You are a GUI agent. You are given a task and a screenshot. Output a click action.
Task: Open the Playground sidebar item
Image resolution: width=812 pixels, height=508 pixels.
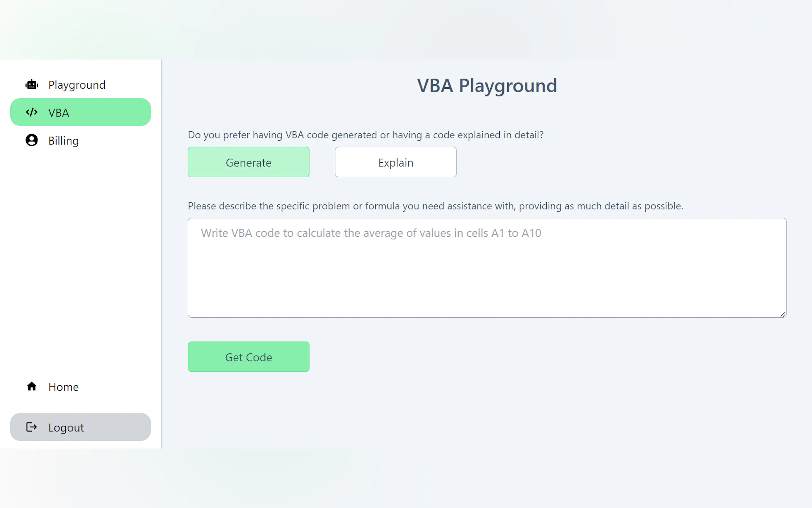coord(76,85)
